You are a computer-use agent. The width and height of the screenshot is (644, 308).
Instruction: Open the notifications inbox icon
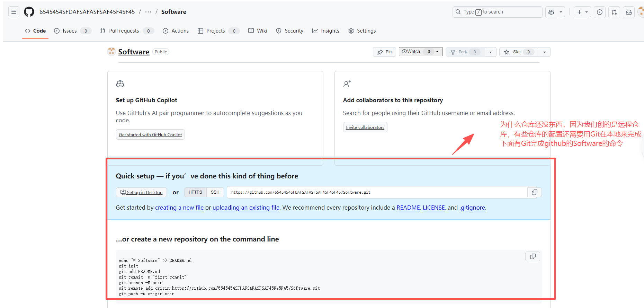[x=629, y=12]
